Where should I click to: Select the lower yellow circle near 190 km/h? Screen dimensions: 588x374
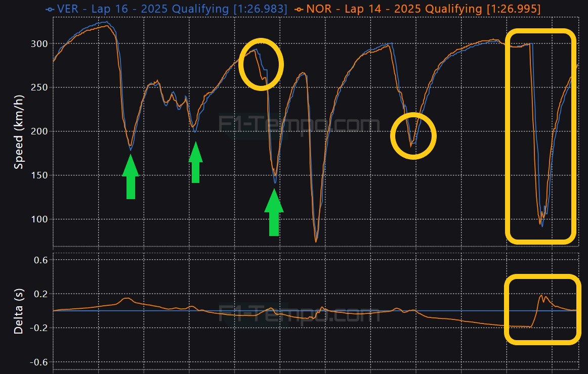(x=413, y=135)
